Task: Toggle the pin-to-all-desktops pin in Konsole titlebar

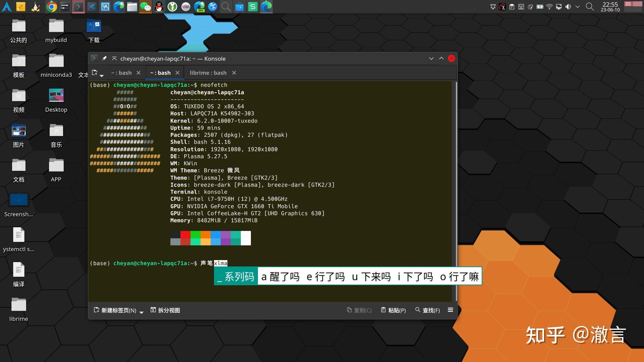Action: tap(104, 58)
